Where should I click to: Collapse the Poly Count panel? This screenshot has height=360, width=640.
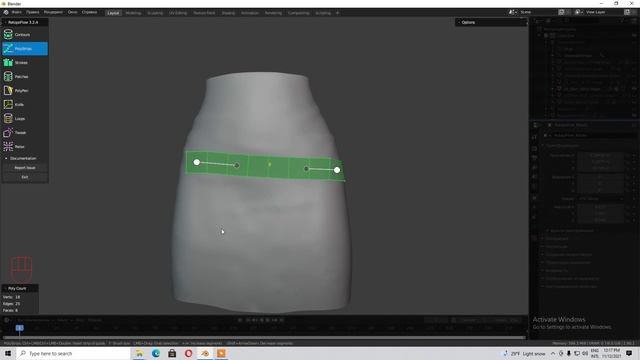click(x=20, y=288)
